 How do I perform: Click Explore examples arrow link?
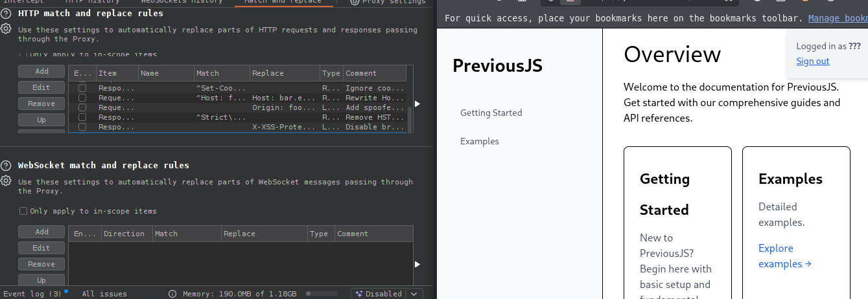(x=785, y=256)
